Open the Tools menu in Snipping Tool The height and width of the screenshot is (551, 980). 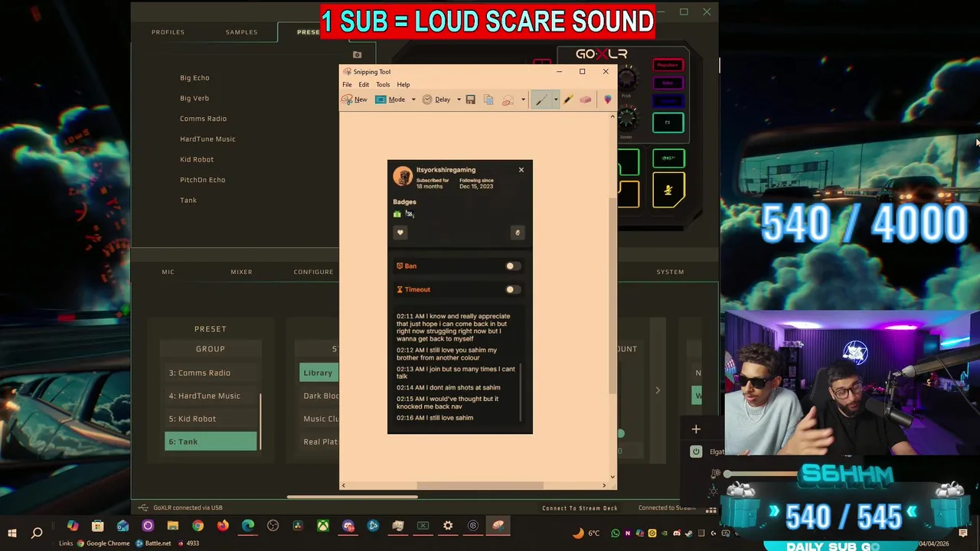pos(383,84)
